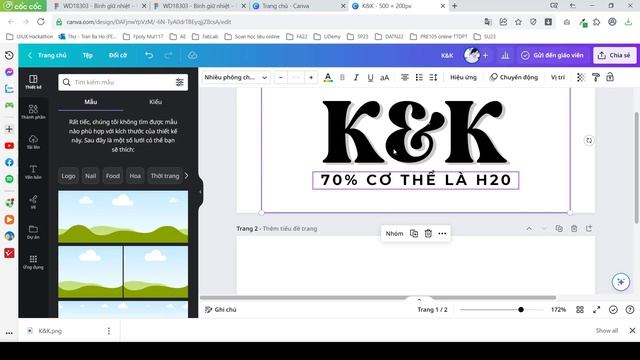The image size is (640, 360).
Task: Duplicate selection from floating toolbar
Action: coord(414,233)
